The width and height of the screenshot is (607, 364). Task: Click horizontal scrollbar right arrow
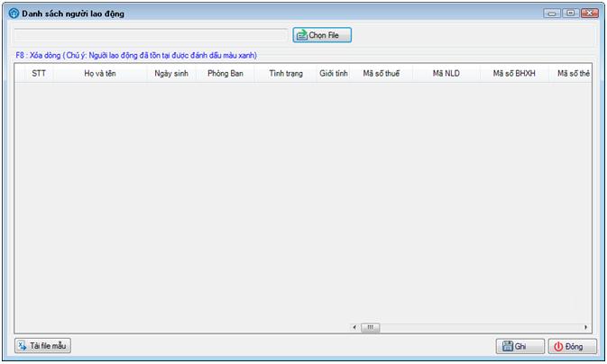(585, 327)
